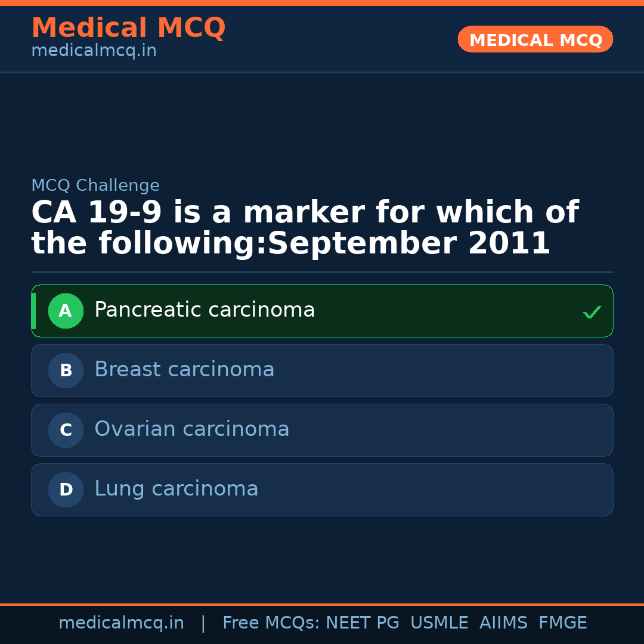Image resolution: width=644 pixels, height=644 pixels.
Task: Switch to the USMLE section
Action: pos(439,622)
